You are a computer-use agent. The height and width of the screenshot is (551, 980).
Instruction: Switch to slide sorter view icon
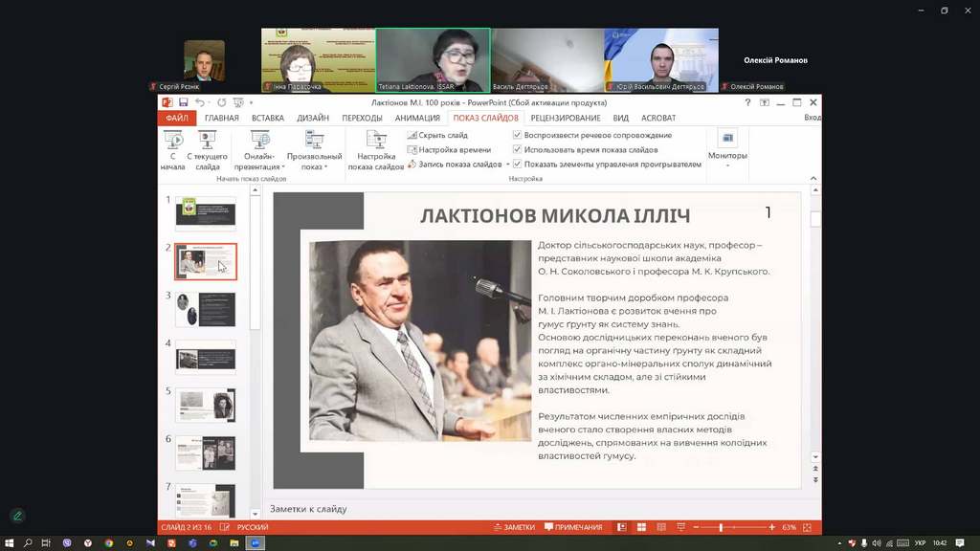(640, 527)
